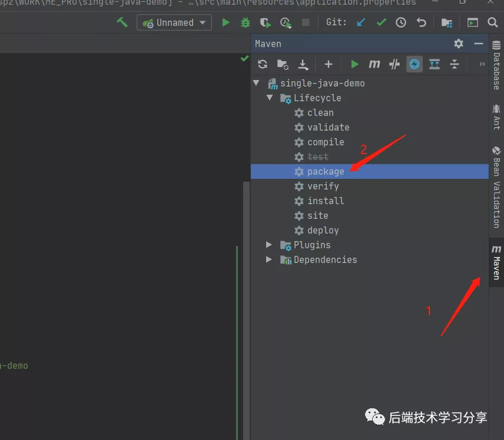The width and height of the screenshot is (504, 440).
Task: Select the Dependencies folder label
Action: 325,260
